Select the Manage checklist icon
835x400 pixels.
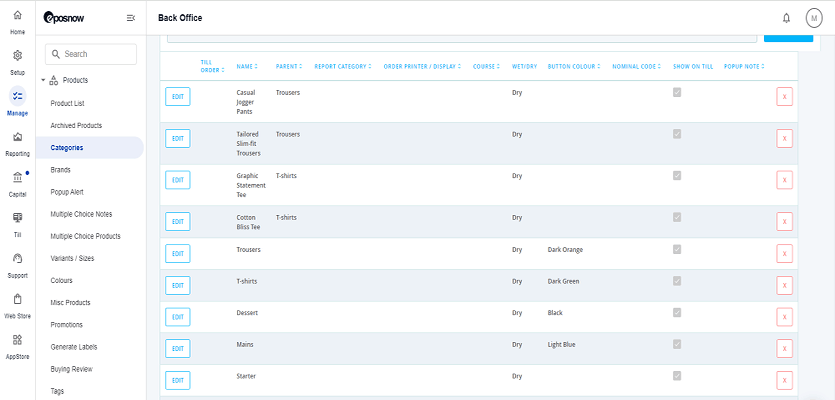pyautogui.click(x=18, y=96)
